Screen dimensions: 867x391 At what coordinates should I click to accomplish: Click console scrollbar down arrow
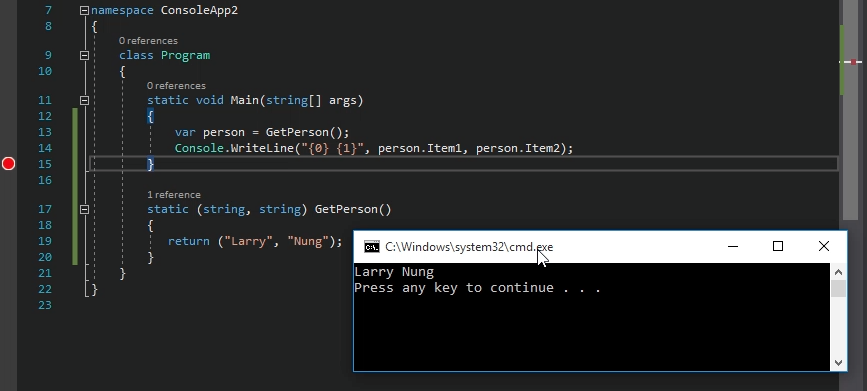(838, 363)
